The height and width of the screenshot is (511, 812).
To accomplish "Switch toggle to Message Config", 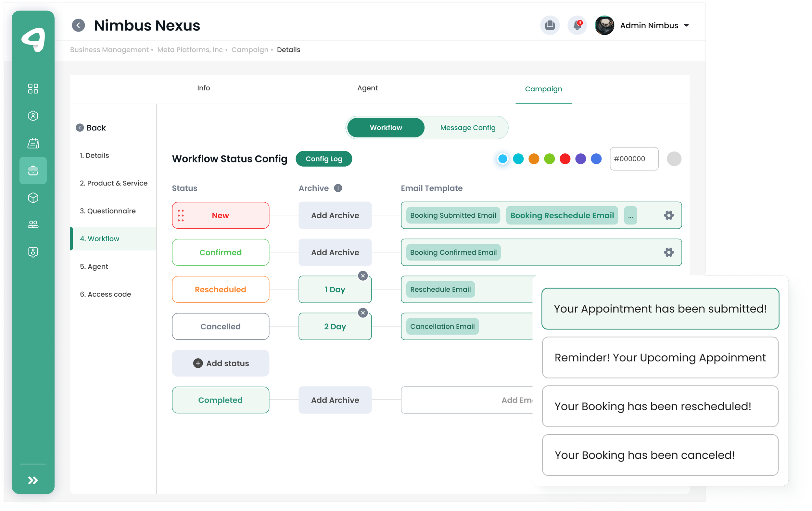I will tap(467, 127).
